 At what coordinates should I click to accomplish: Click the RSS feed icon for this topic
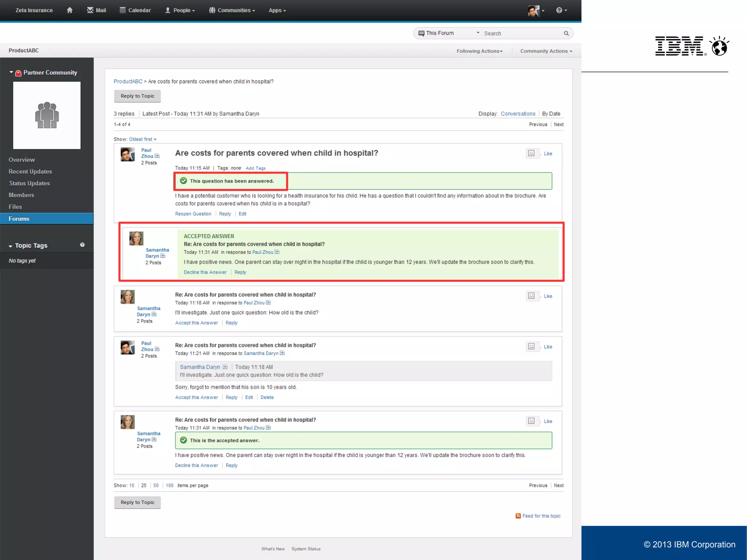click(x=518, y=516)
